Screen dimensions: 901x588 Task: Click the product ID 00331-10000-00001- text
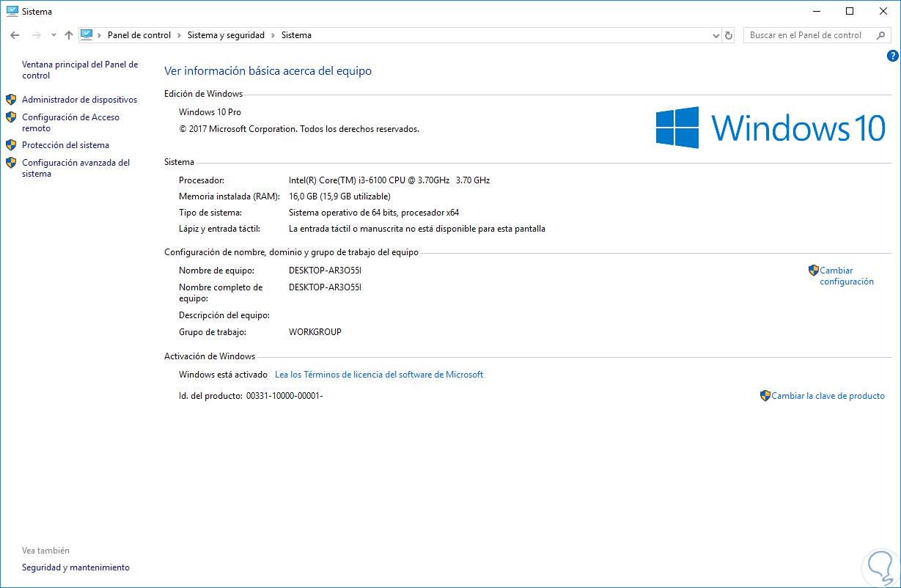[x=284, y=396]
